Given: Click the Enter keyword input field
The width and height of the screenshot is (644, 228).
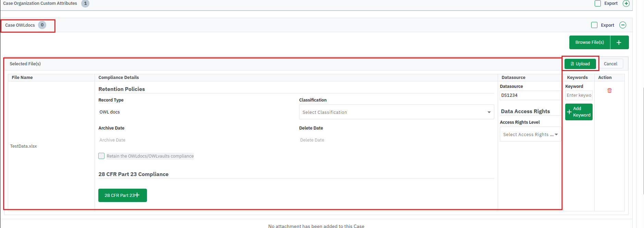Looking at the screenshot, I should (579, 95).
